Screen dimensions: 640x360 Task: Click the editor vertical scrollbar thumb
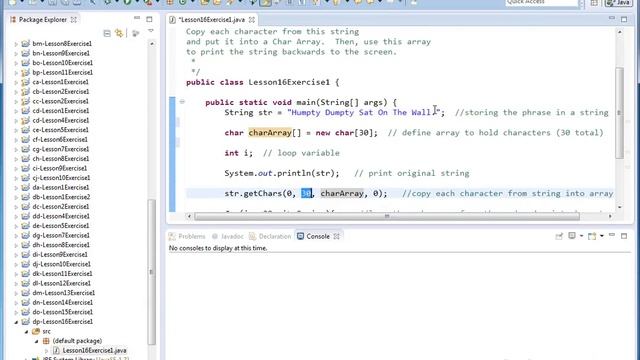pyautogui.click(x=619, y=113)
